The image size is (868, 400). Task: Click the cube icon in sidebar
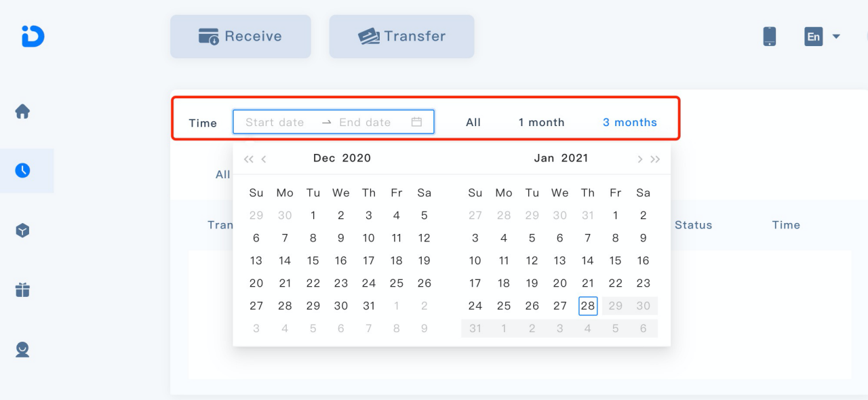(22, 231)
